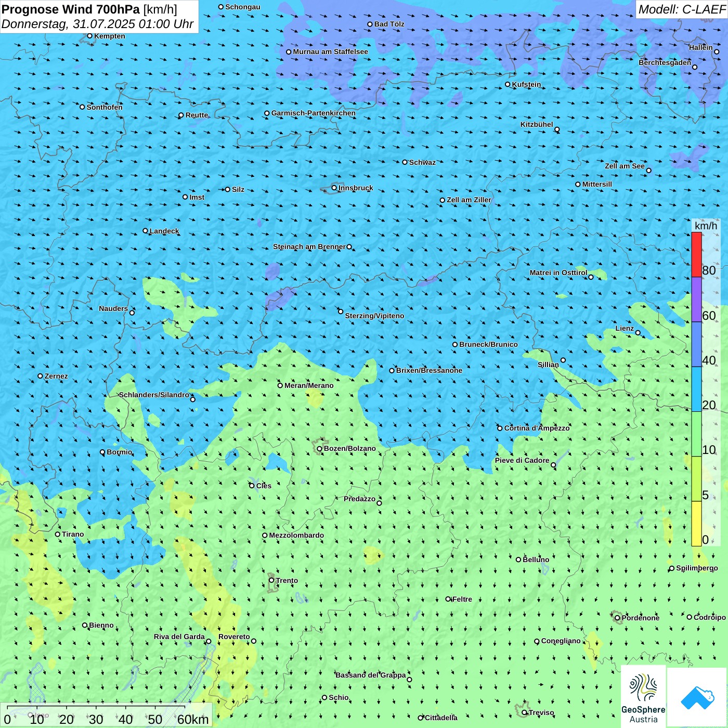
Task: Click the 'Mittersill' label
Action: [597, 184]
